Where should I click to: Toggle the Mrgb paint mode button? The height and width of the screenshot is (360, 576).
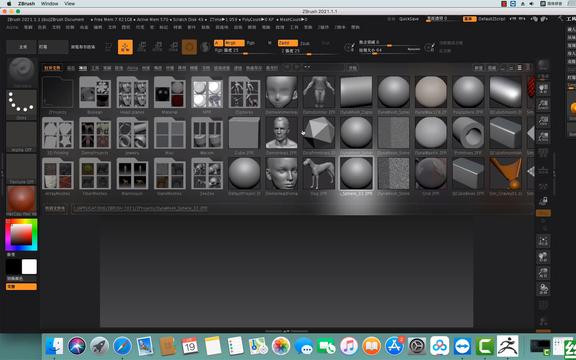click(234, 43)
